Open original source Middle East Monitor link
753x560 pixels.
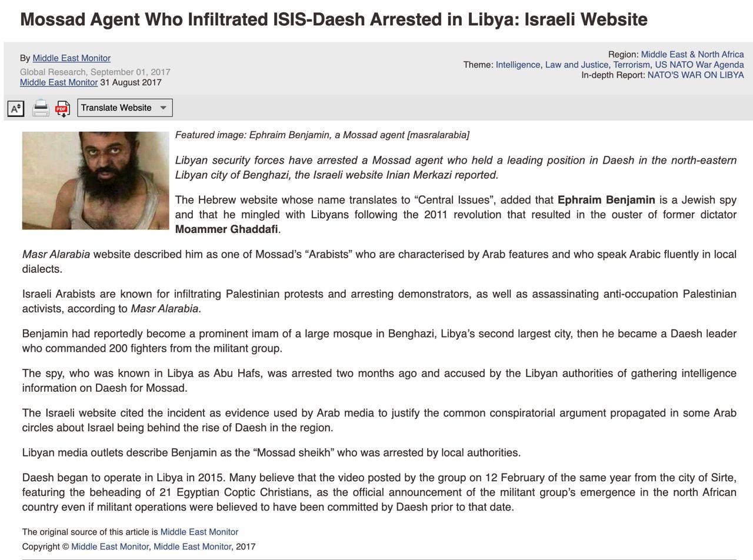199,532
